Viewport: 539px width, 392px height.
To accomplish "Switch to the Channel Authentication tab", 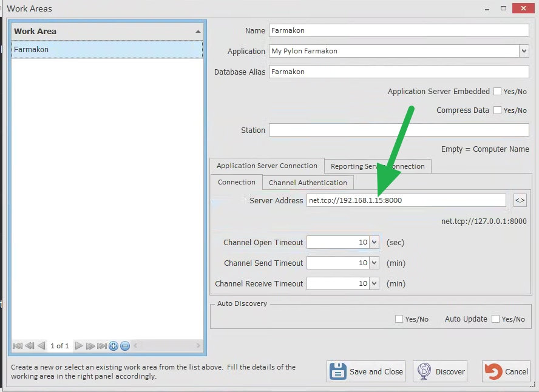I will point(308,183).
